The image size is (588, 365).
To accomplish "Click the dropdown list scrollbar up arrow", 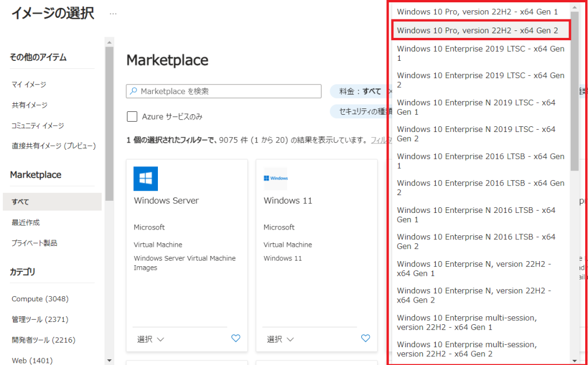I will point(574,7).
